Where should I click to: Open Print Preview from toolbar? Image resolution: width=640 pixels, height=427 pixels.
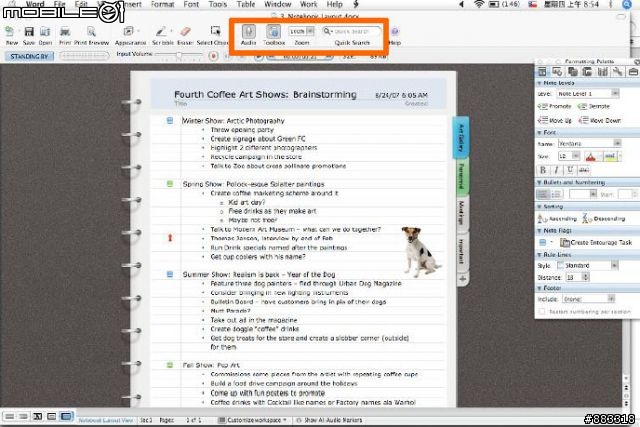91,32
